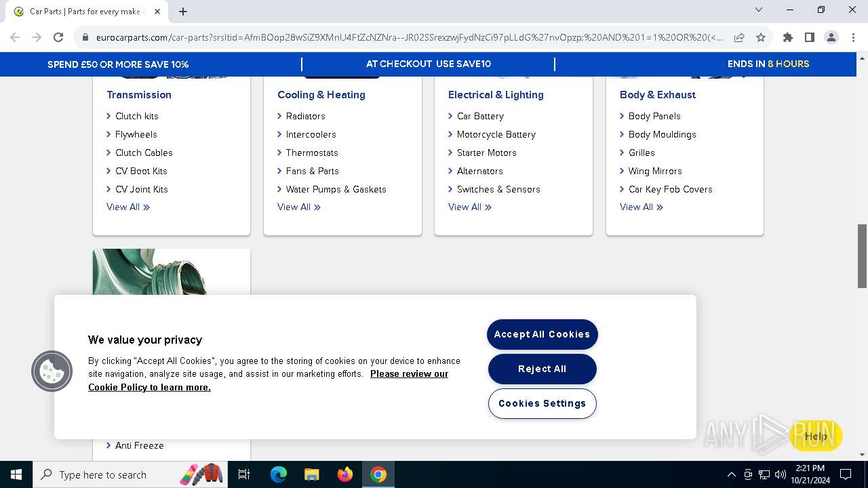Open the Alternators link

pyautogui.click(x=479, y=171)
